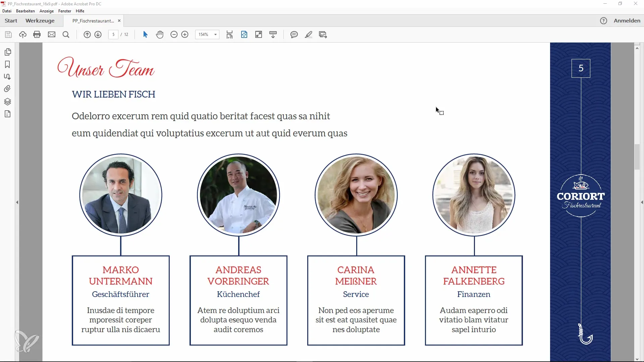Zoom out with minus icon
Image resolution: width=644 pixels, height=362 pixels.
click(x=174, y=35)
